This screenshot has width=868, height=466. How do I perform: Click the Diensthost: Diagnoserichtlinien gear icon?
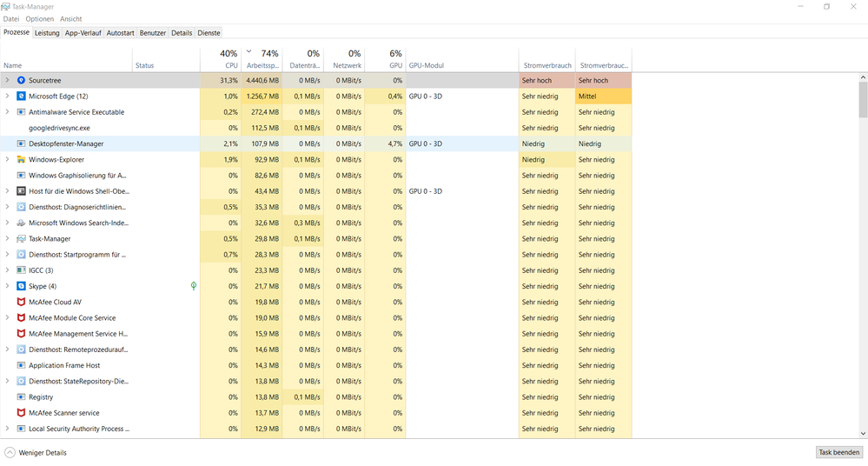tap(21, 207)
